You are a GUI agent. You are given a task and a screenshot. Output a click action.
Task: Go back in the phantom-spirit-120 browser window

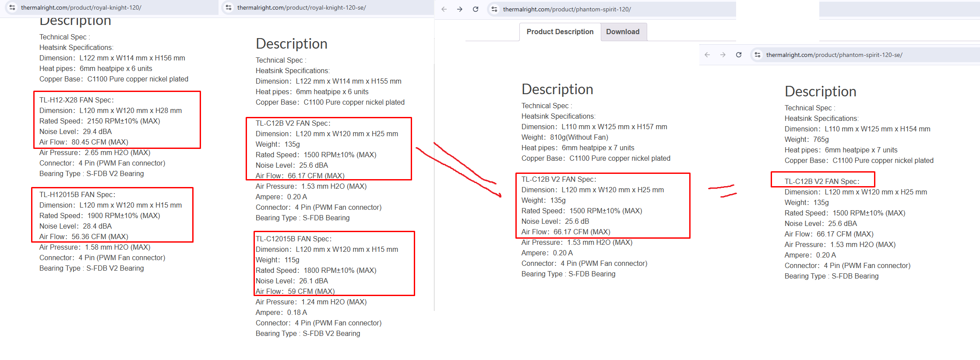pos(444,9)
